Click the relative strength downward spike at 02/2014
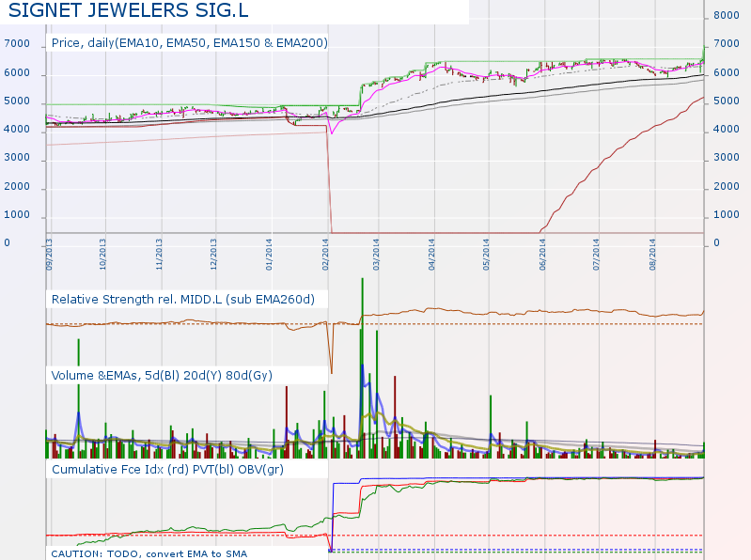 [x=332, y=348]
